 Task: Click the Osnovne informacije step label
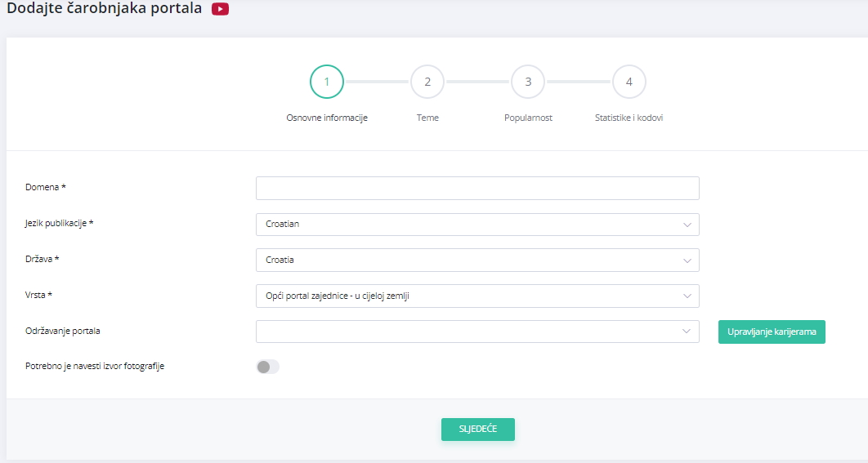[327, 118]
